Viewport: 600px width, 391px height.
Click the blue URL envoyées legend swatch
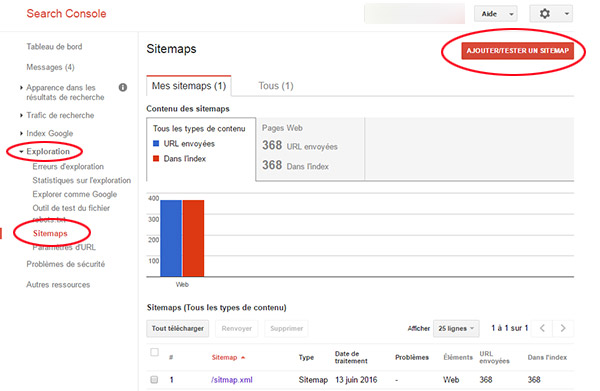pyautogui.click(x=156, y=143)
